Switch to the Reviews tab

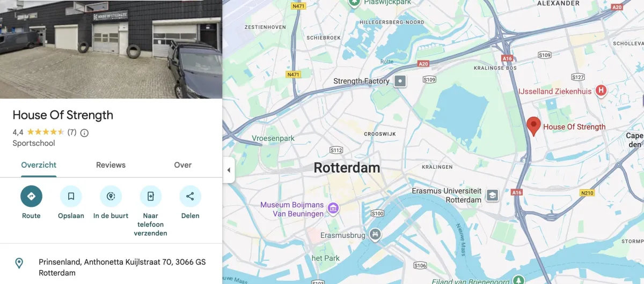tap(111, 165)
